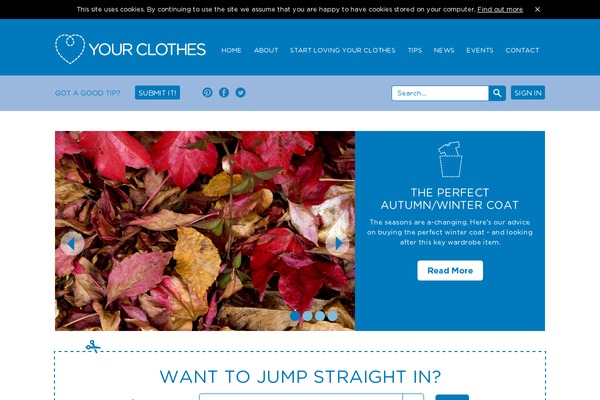Click the clothes bin icon in banner

(x=450, y=159)
